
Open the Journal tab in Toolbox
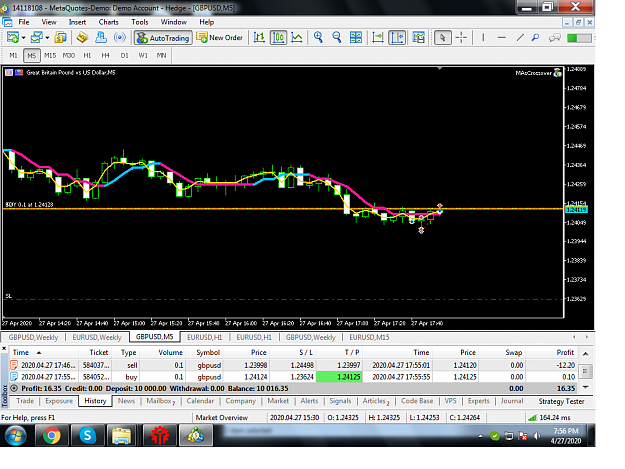[x=512, y=401]
